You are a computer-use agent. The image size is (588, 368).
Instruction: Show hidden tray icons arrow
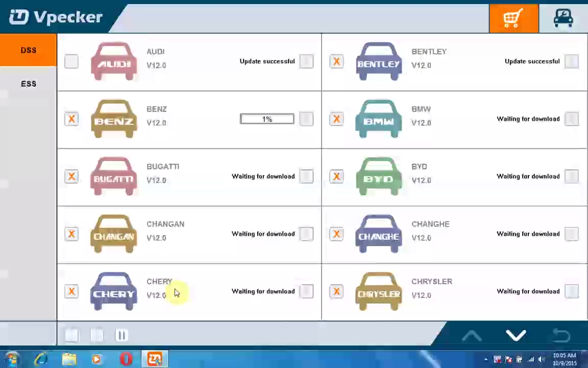click(x=486, y=360)
